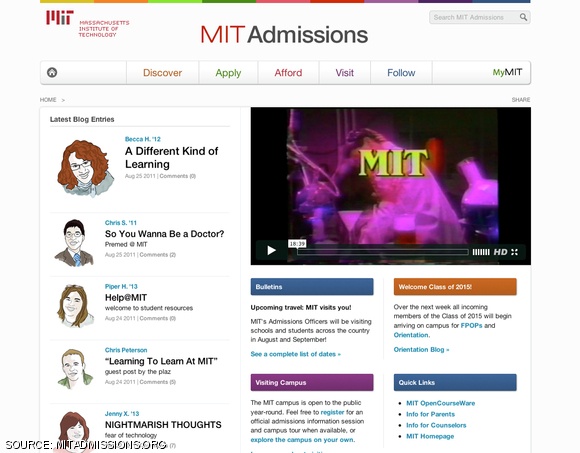580x453 pixels.
Task: Click the 18:39 video time marker
Action: [x=297, y=244]
